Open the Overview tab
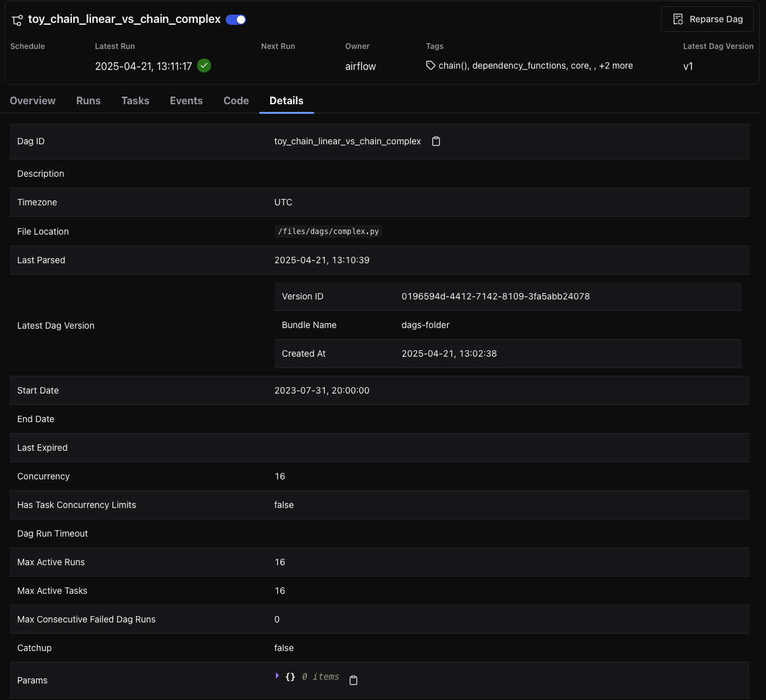Image resolution: width=766 pixels, height=700 pixels. (x=32, y=100)
